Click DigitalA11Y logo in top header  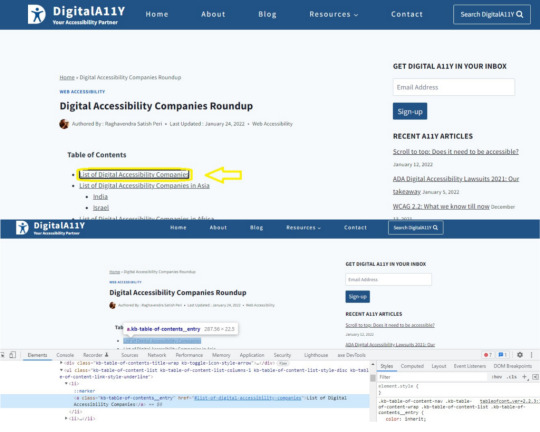click(76, 14)
